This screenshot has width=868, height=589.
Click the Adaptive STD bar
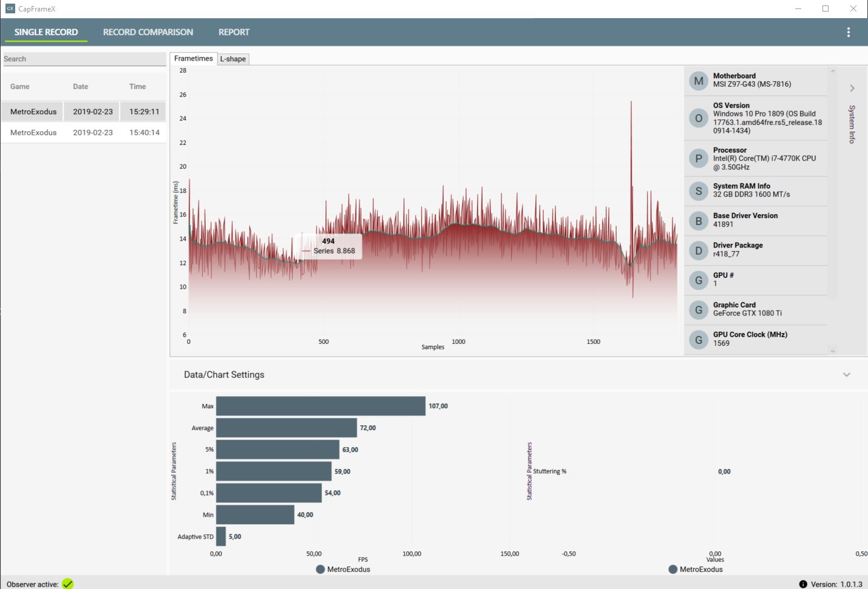click(x=221, y=536)
